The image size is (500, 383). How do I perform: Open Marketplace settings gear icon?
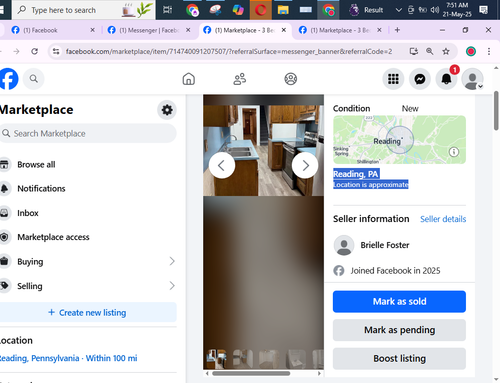click(167, 110)
